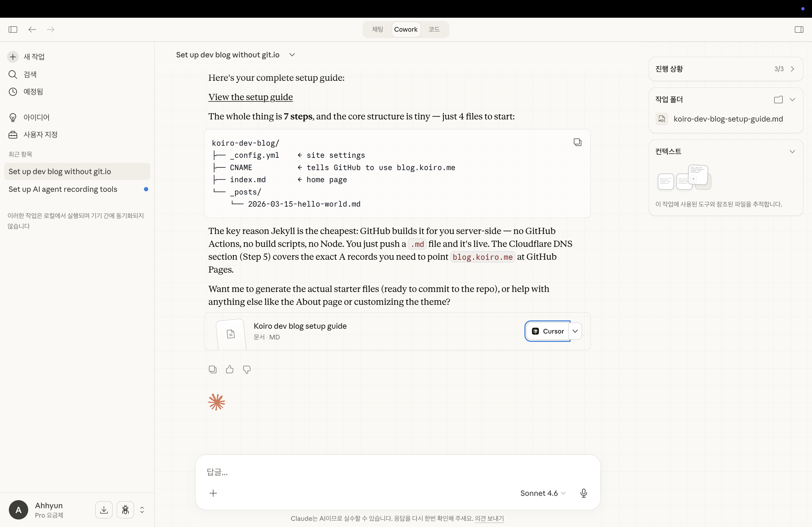
Task: Click the plus attachment icon in reply box
Action: (x=213, y=493)
